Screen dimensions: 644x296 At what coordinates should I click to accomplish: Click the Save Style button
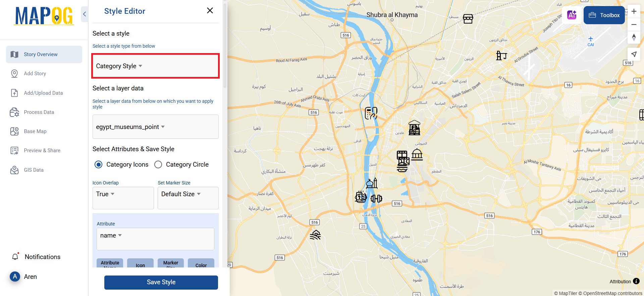pyautogui.click(x=161, y=282)
